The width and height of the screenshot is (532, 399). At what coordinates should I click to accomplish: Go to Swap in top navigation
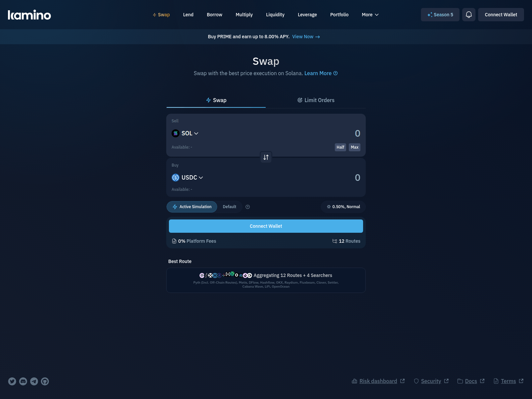pos(161,15)
